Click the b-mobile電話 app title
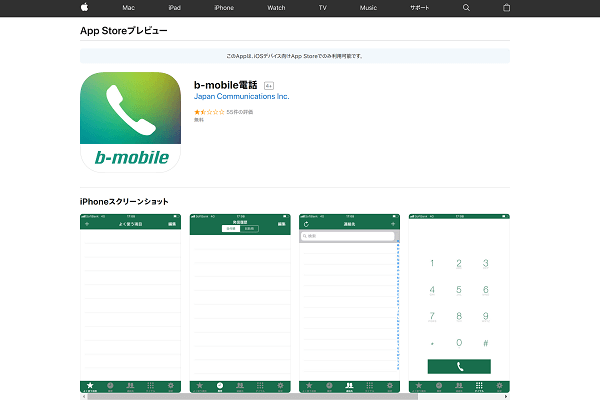Image resolution: width=600 pixels, height=400 pixels. pos(225,85)
